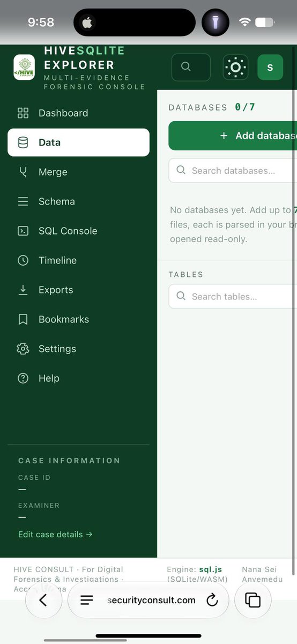Screen dimensions: 297x644
Task: Open the Schema section
Action: click(x=78, y=201)
